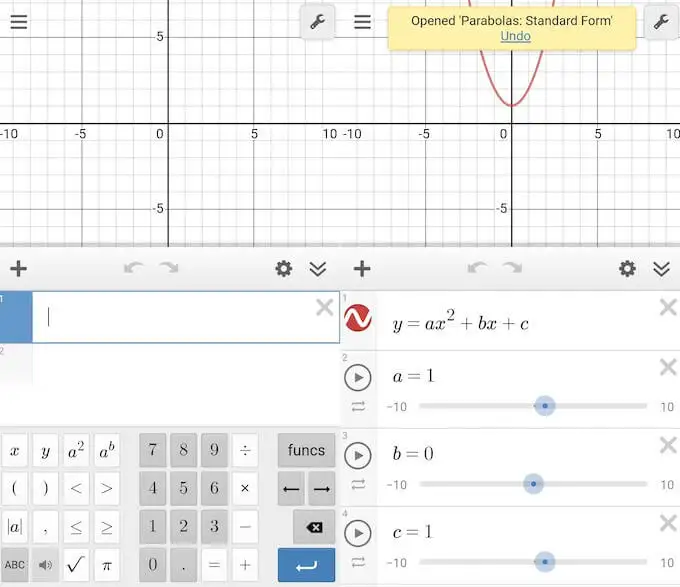Toggle the audio trace speaker key
Screen dimensions: 680x587
(46, 565)
